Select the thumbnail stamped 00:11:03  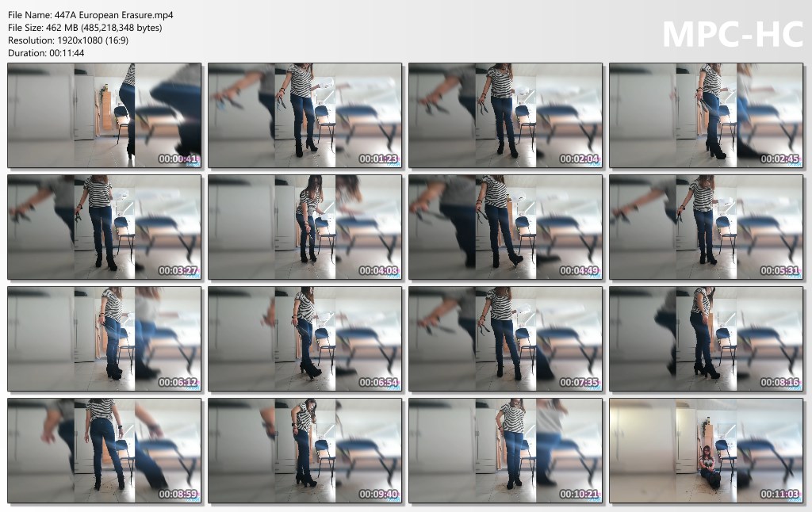coord(707,451)
